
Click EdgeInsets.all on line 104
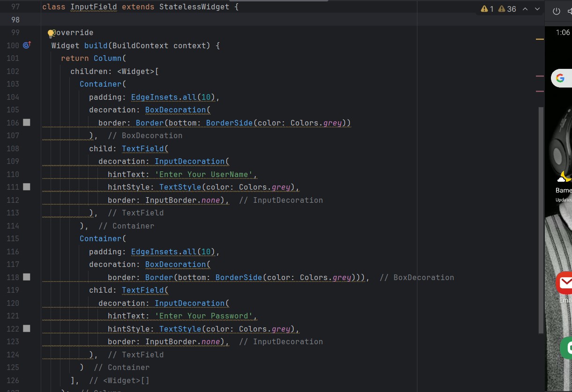click(x=164, y=97)
